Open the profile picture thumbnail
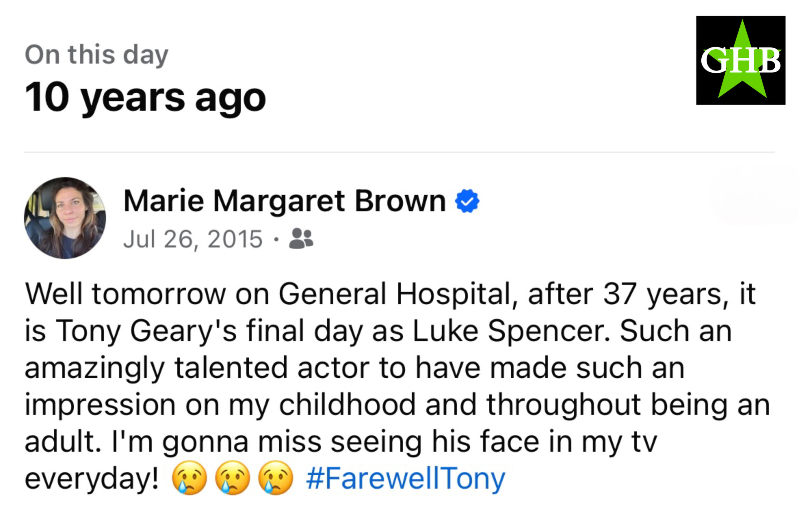Viewport: 799px width, 532px height. 65,218
